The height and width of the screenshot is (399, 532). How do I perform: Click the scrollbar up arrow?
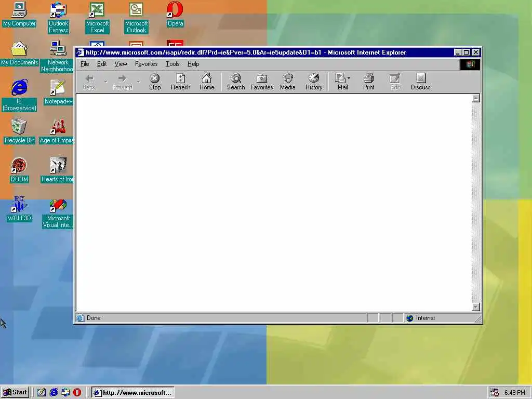(x=476, y=98)
